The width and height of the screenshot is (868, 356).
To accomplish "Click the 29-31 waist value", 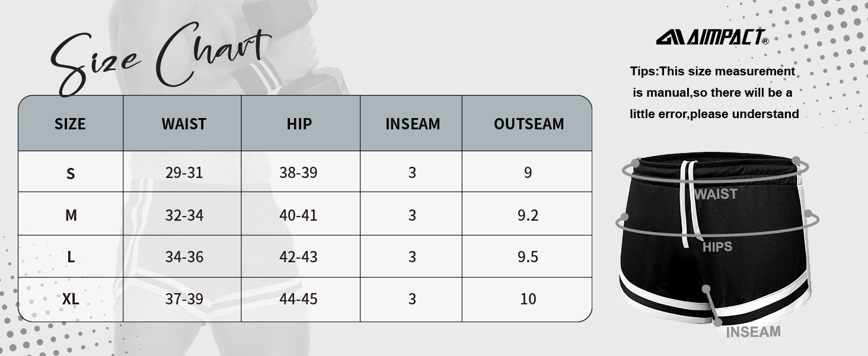I will click(x=184, y=173).
